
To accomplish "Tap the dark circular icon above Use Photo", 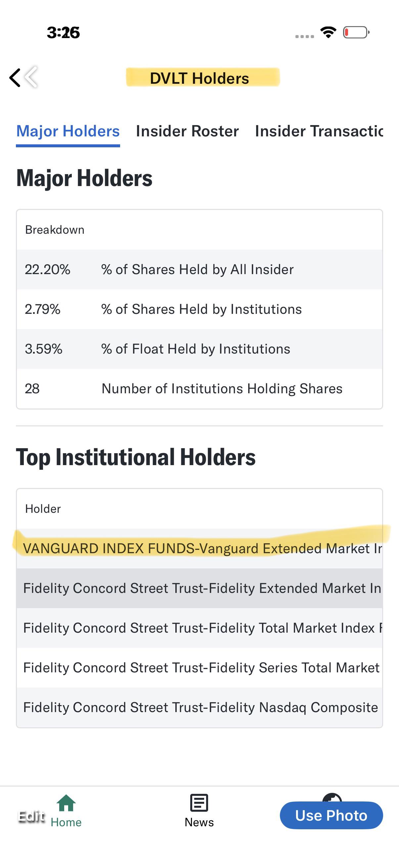I will click(332, 797).
